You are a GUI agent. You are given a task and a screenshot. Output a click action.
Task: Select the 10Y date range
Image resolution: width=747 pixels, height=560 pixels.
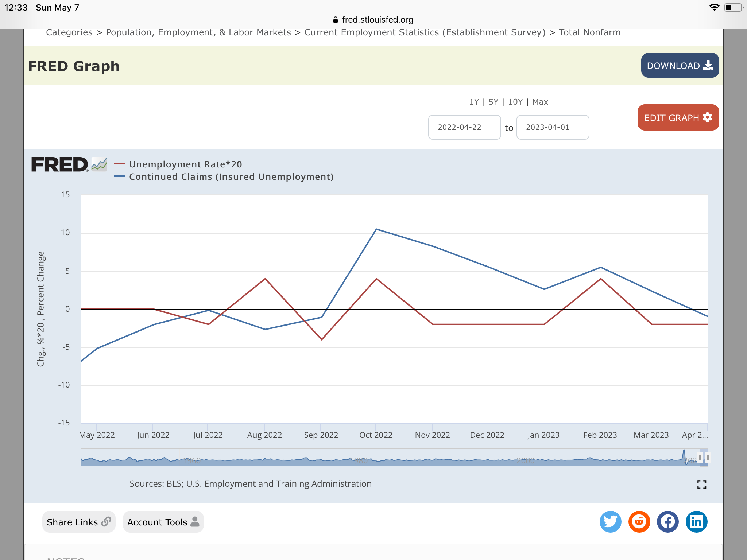[x=515, y=102]
